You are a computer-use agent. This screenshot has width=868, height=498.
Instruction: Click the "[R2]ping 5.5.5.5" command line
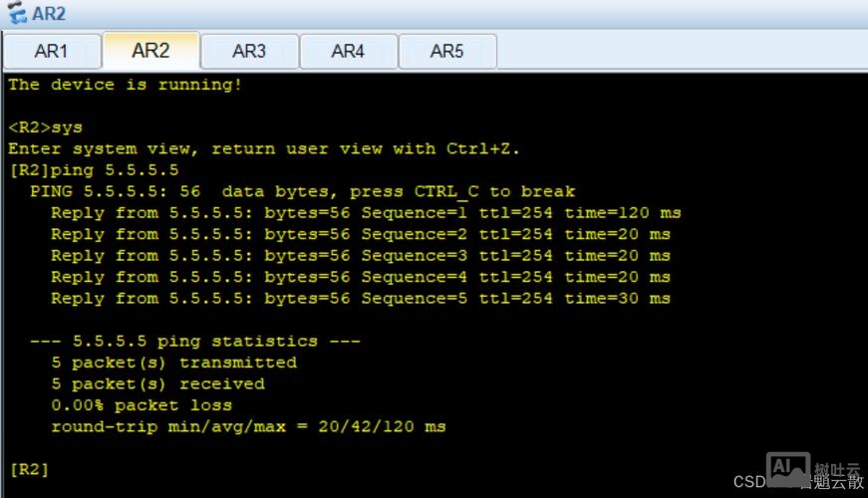94,170
